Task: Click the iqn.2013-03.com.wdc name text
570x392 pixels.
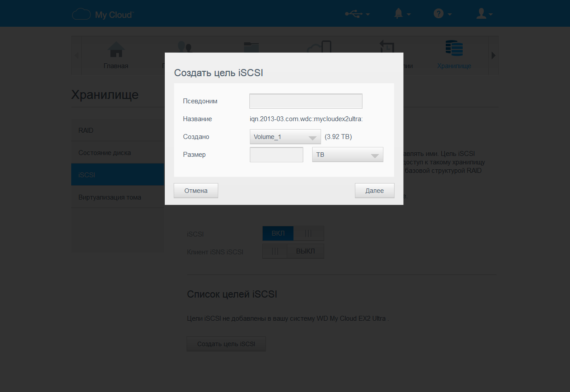Action: coord(306,119)
